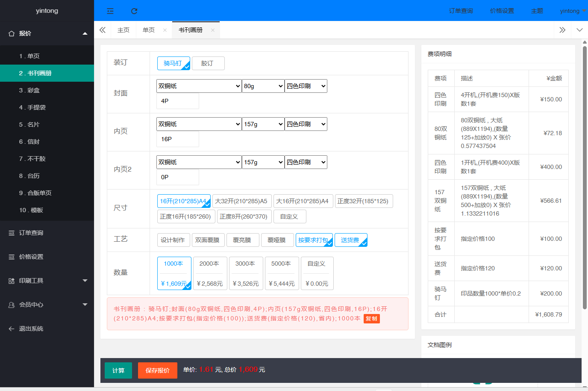Toggle 设计制作 craft option
The image size is (588, 391).
pyautogui.click(x=173, y=240)
